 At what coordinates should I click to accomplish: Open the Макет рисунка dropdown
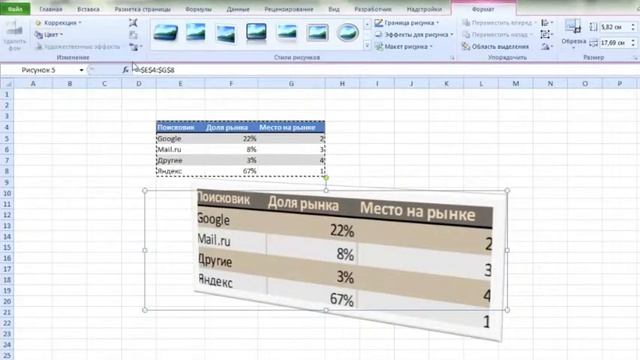[x=404, y=47]
